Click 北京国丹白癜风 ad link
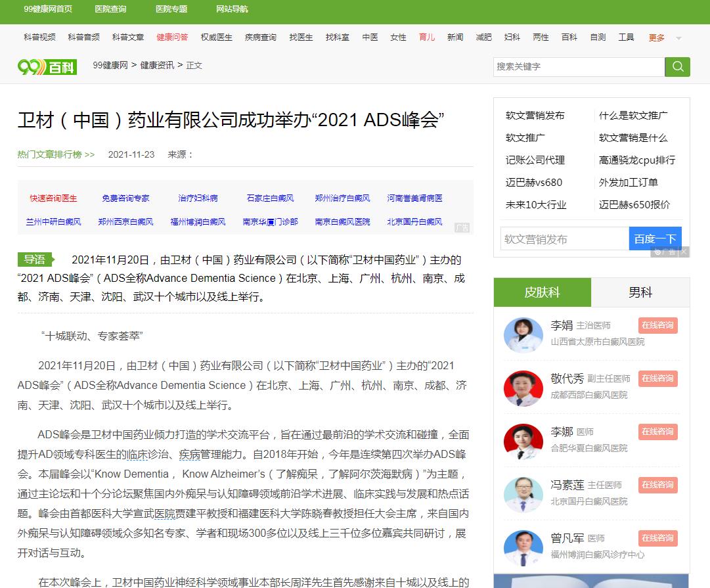The height and width of the screenshot is (588, 710). point(415,221)
